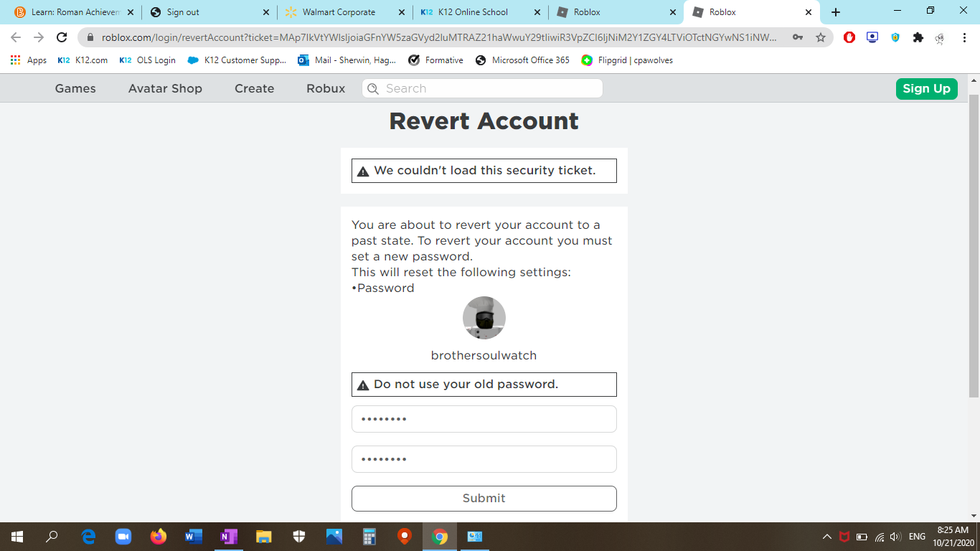Open the Photos app on taskbar
980x551 pixels.
[334, 537]
